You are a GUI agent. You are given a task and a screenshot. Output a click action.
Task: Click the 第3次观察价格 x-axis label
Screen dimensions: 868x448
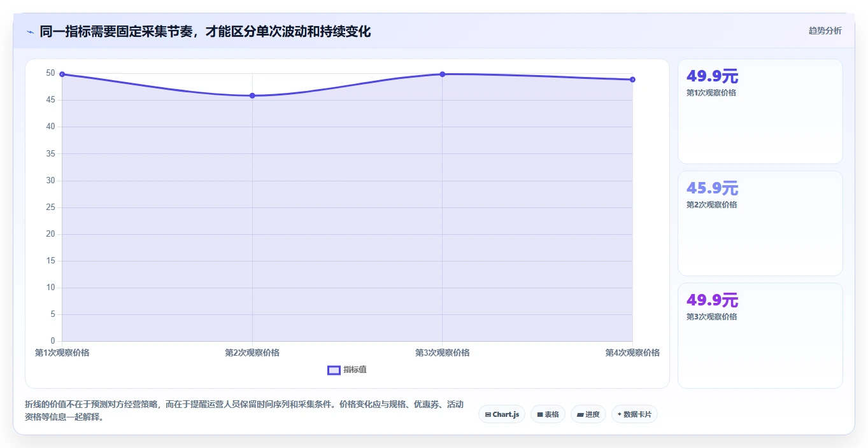(443, 353)
